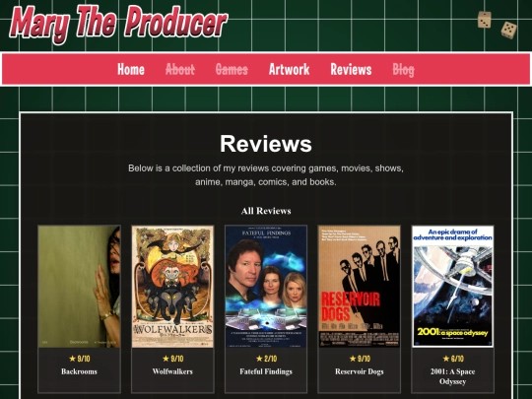
Task: Click the star icon on Reservoir Dogs rating
Action: tap(353, 359)
